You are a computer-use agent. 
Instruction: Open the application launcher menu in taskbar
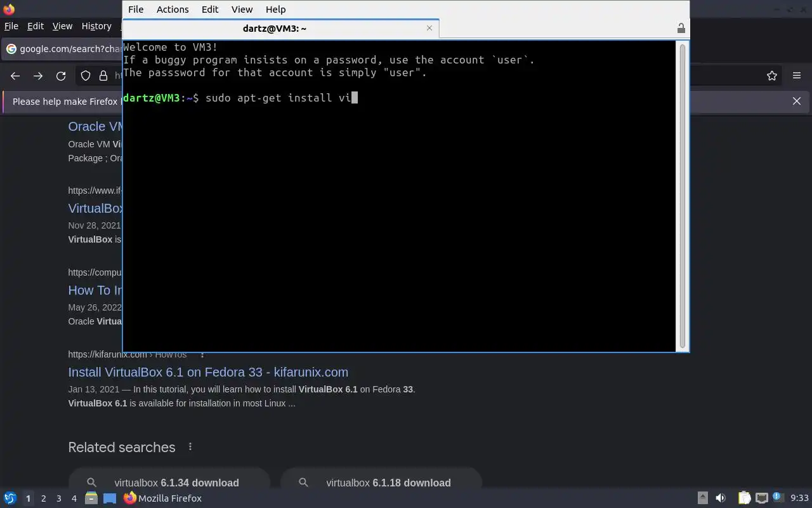(x=10, y=498)
